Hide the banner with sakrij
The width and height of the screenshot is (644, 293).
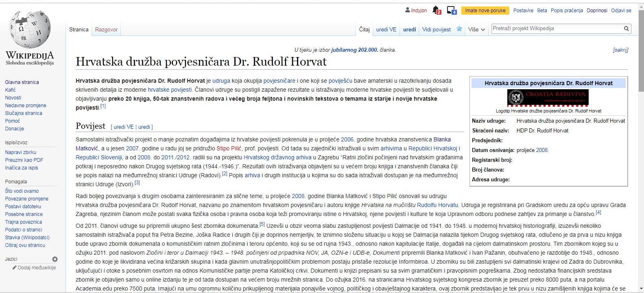click(620, 50)
